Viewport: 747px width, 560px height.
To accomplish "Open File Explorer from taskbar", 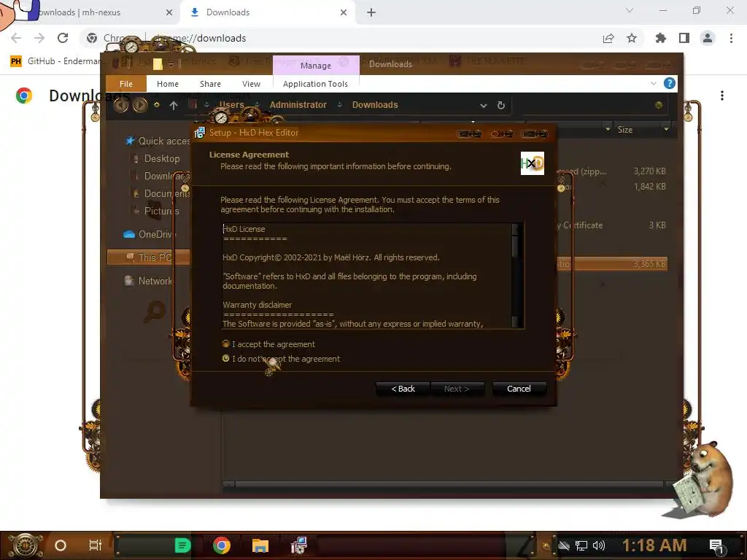I will (x=260, y=545).
